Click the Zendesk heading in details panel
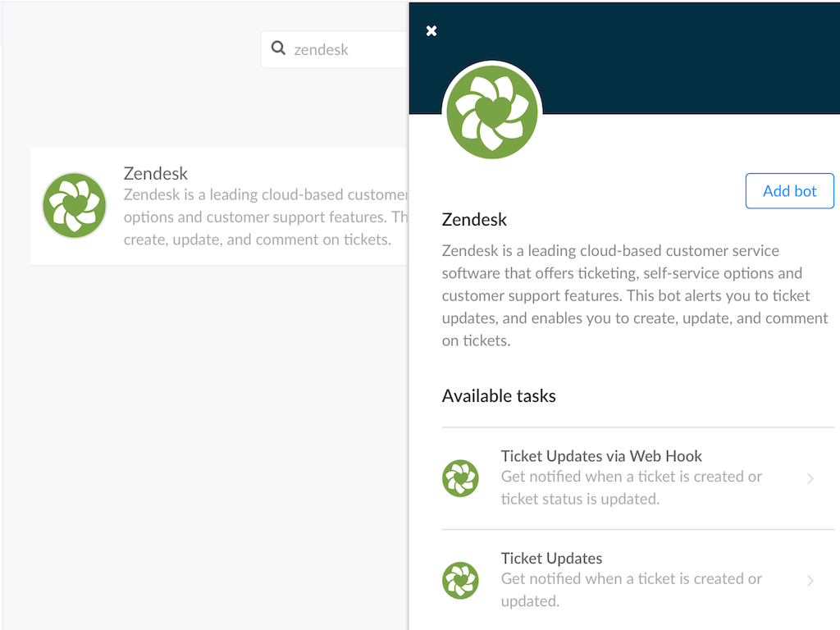Image resolution: width=840 pixels, height=630 pixels. tap(474, 220)
